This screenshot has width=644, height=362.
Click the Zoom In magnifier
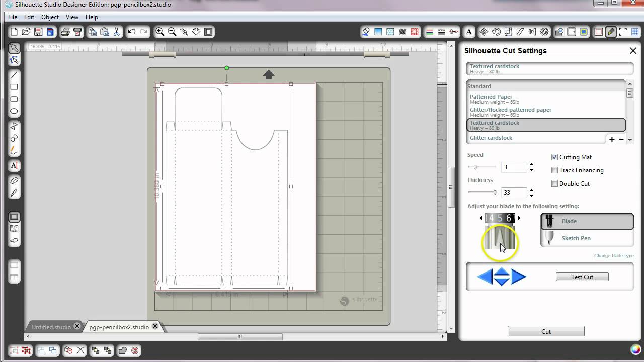159,32
